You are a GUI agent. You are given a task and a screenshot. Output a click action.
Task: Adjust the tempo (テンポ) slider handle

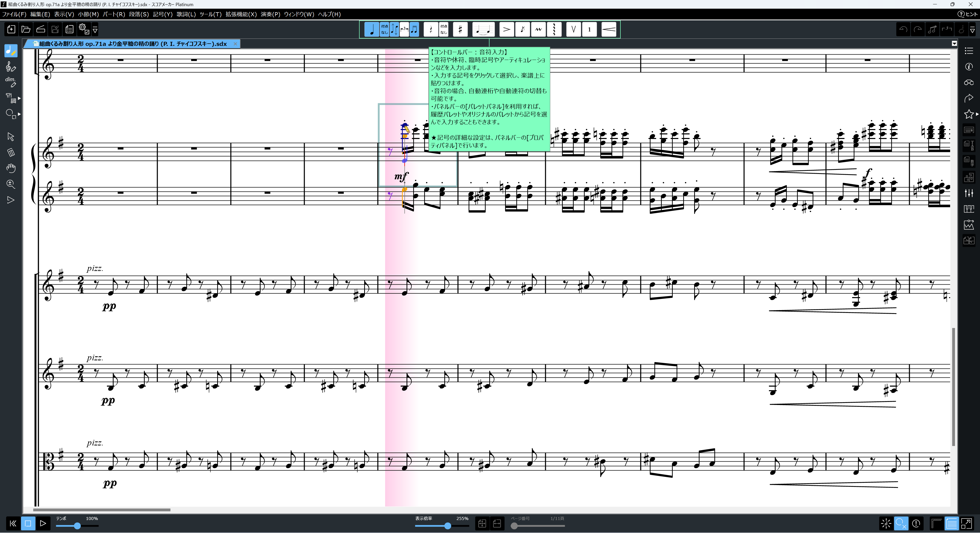pyautogui.click(x=77, y=526)
